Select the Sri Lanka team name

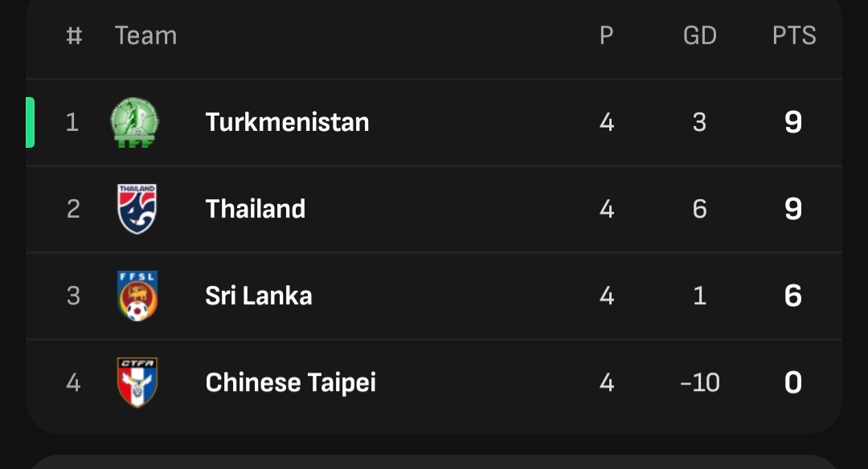point(259,296)
